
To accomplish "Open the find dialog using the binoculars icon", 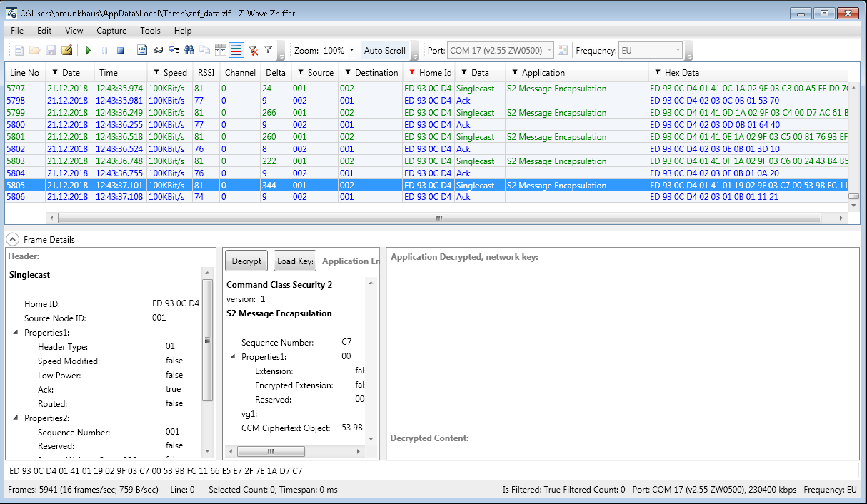I will (188, 49).
